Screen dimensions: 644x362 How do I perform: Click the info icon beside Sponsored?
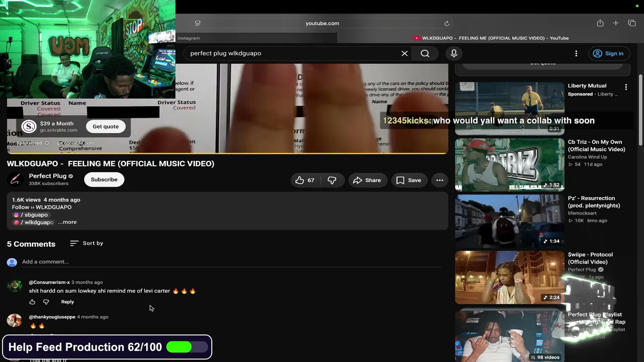[47, 143]
